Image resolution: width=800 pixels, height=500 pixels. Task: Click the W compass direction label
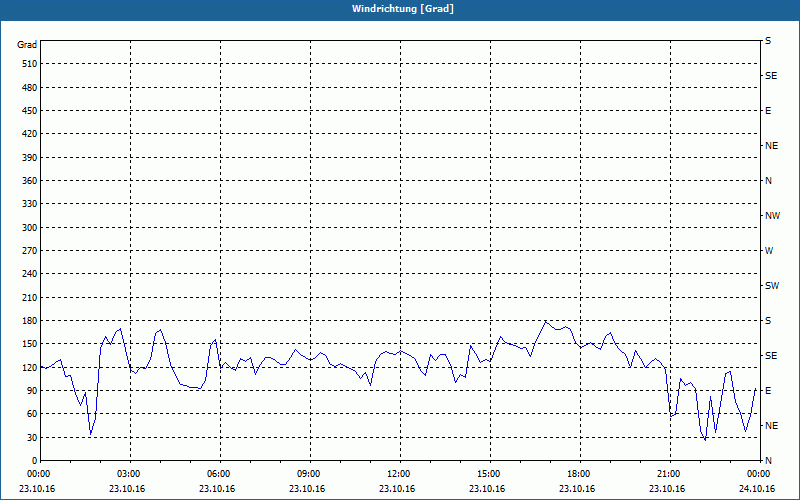tap(769, 251)
